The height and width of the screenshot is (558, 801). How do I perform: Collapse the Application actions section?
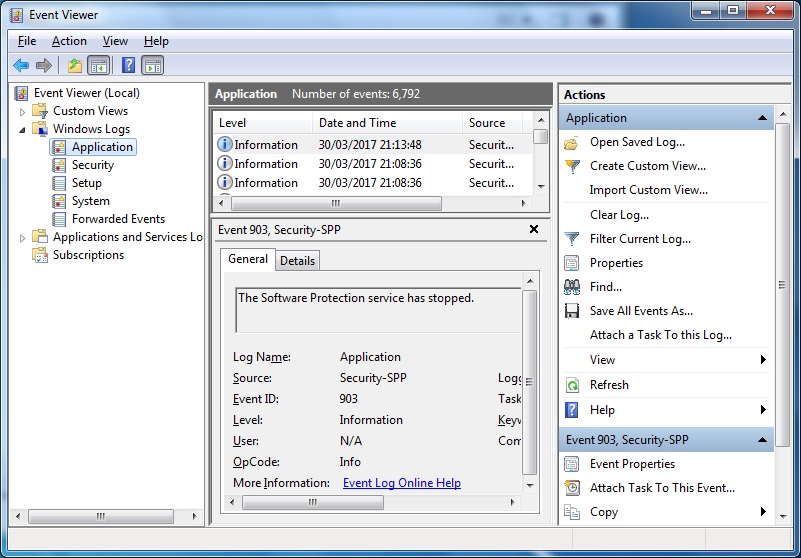pyautogui.click(x=762, y=118)
